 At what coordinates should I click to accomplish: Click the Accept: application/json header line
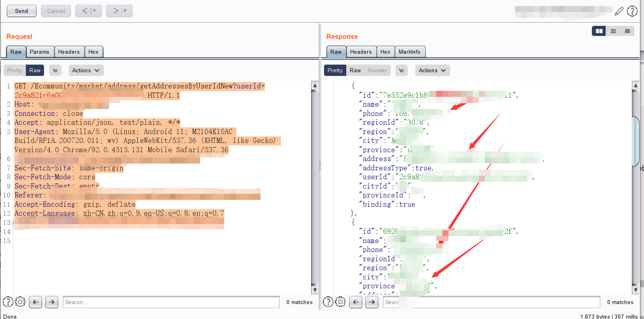coord(97,122)
